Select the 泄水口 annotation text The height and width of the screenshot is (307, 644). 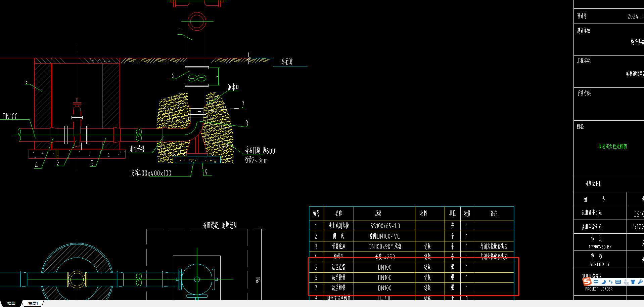[x=233, y=87]
